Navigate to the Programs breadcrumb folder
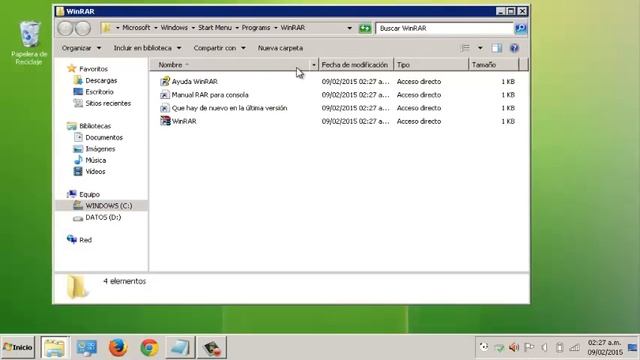Viewport: 640px width, 360px height. [256, 28]
